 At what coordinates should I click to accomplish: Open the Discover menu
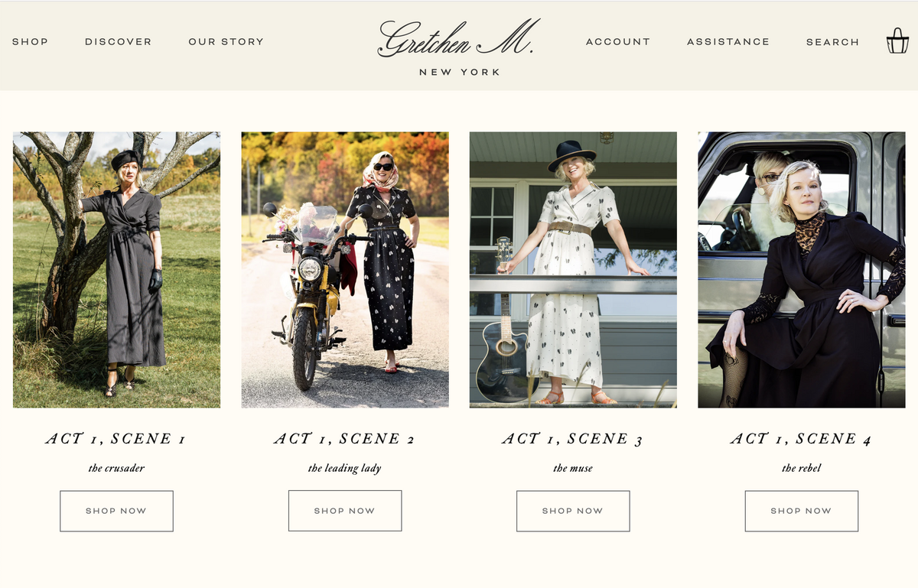pos(118,41)
